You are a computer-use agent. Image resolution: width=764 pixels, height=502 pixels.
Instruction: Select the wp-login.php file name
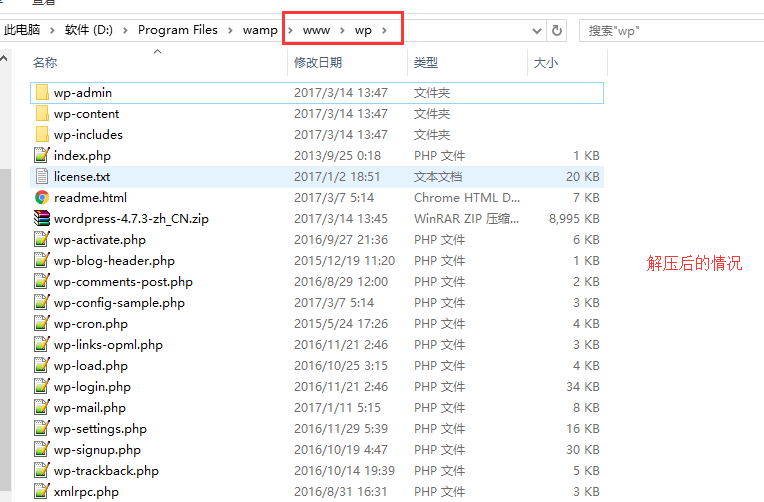(92, 386)
